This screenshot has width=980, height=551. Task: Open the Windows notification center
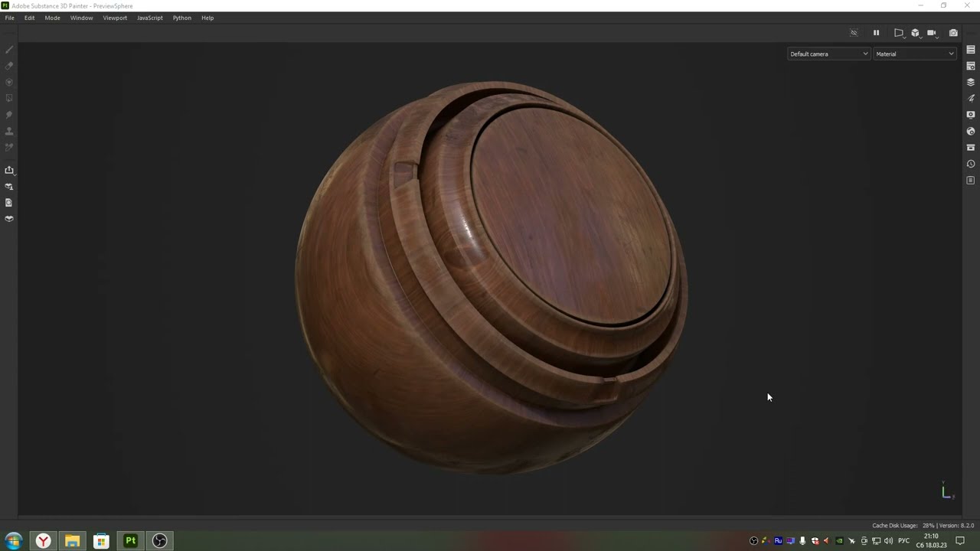[959, 541]
